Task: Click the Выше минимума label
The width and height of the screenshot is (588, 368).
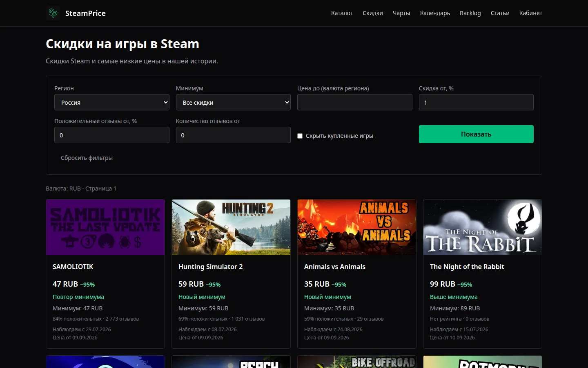Action: pyautogui.click(x=454, y=297)
